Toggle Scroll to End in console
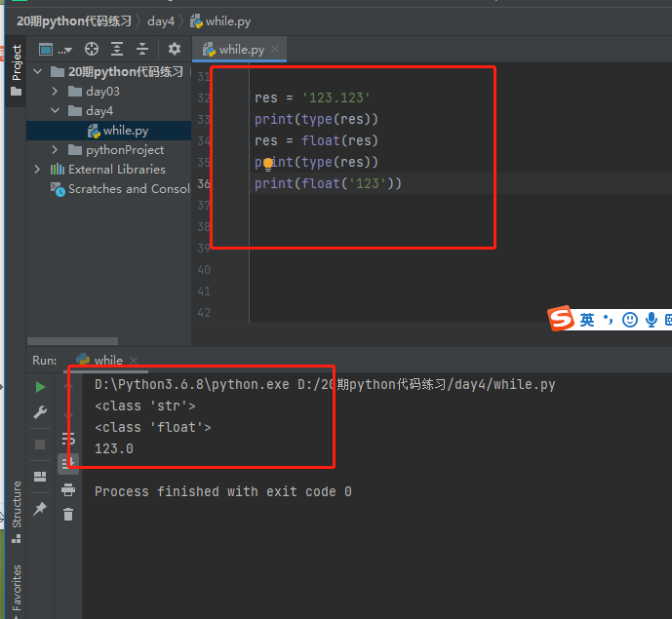Viewport: 672px width, 619px height. (68, 463)
